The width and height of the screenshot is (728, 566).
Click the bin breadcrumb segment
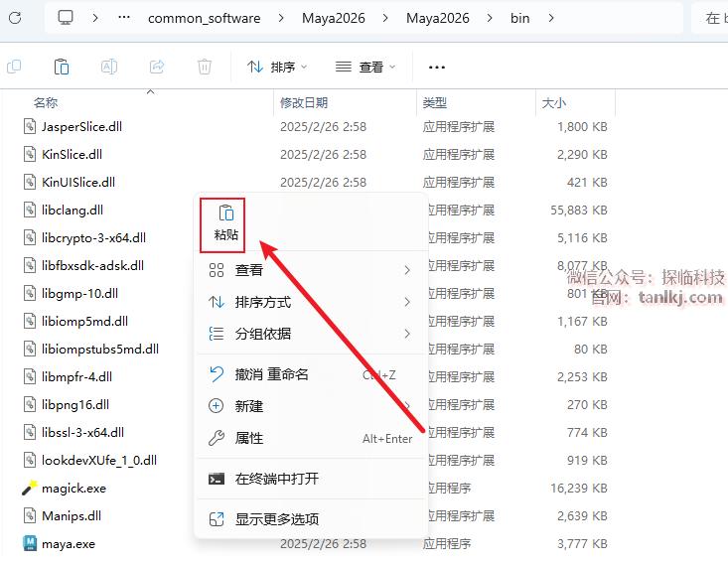(x=520, y=18)
